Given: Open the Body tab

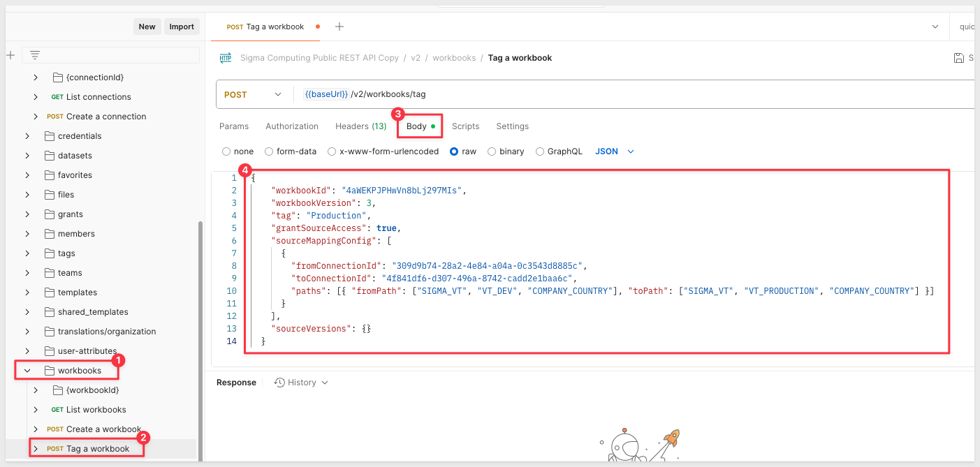Looking at the screenshot, I should (420, 126).
